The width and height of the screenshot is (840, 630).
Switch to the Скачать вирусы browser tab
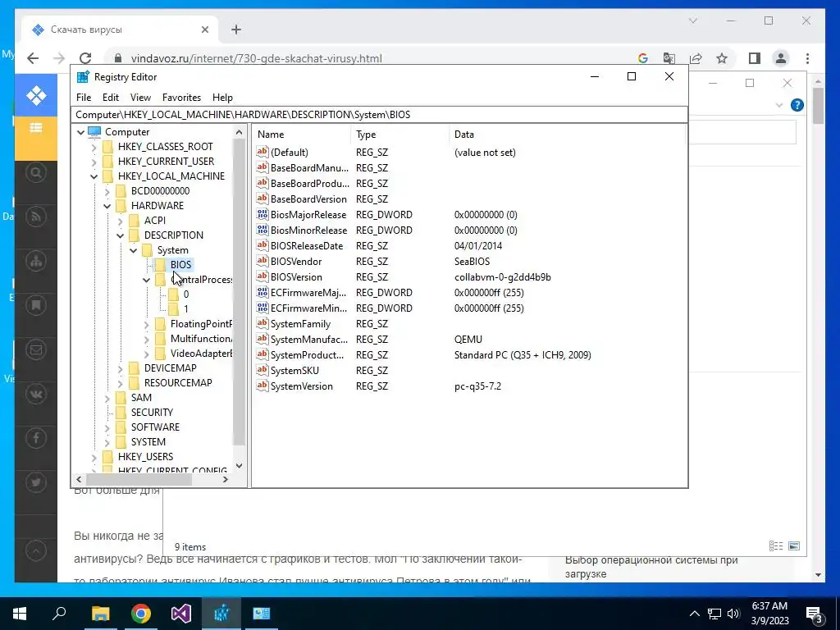(121, 30)
